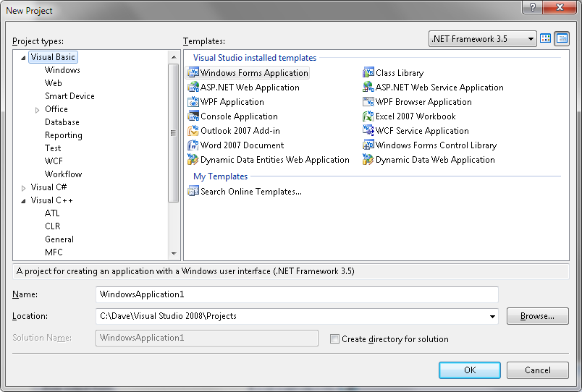Open the .NET Framework 3.5 dropdown
Viewport: 582px width, 392px height.
pos(531,39)
